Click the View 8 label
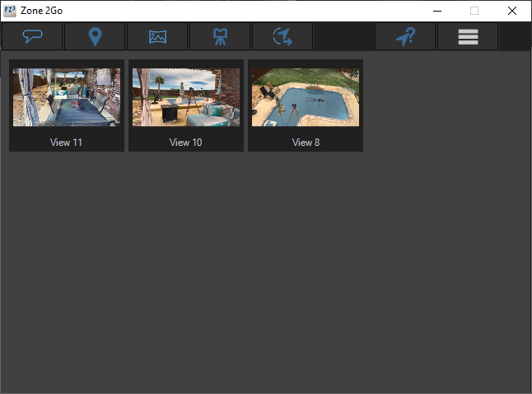532x394 pixels. coord(306,143)
